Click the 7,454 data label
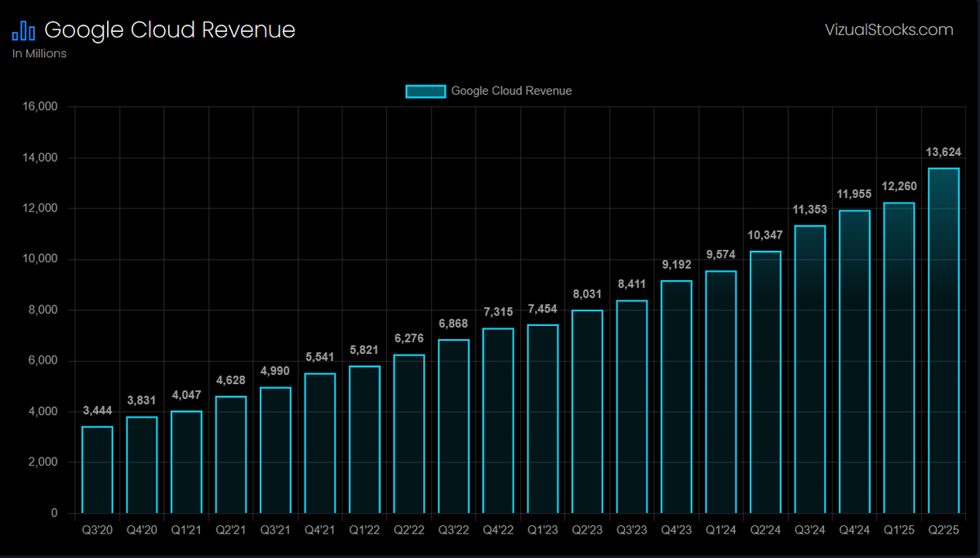980x558 pixels. (x=542, y=309)
